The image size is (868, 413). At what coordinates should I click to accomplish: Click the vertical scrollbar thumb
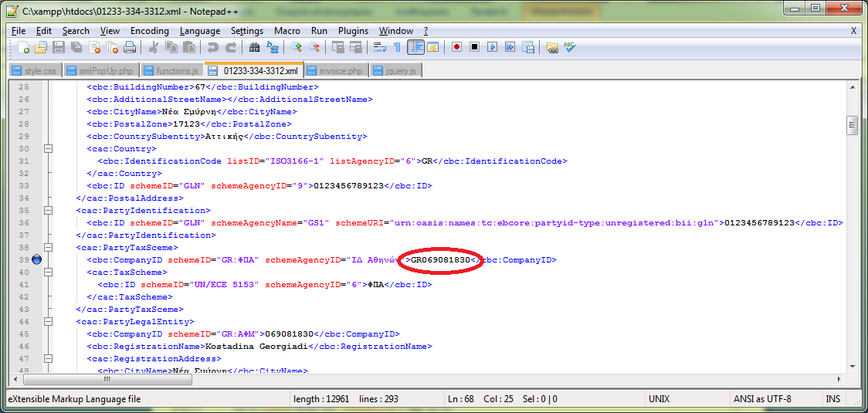[x=853, y=126]
